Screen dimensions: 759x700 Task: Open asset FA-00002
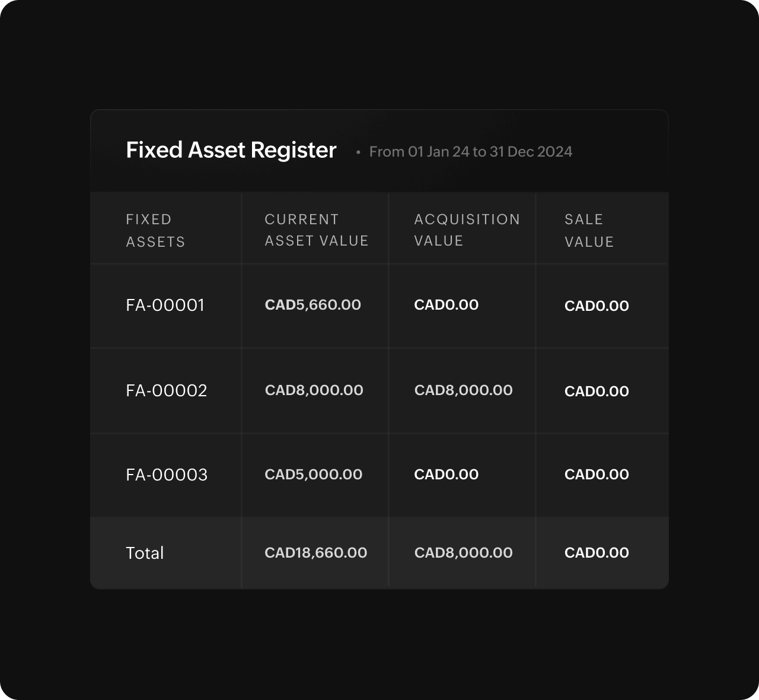click(167, 390)
